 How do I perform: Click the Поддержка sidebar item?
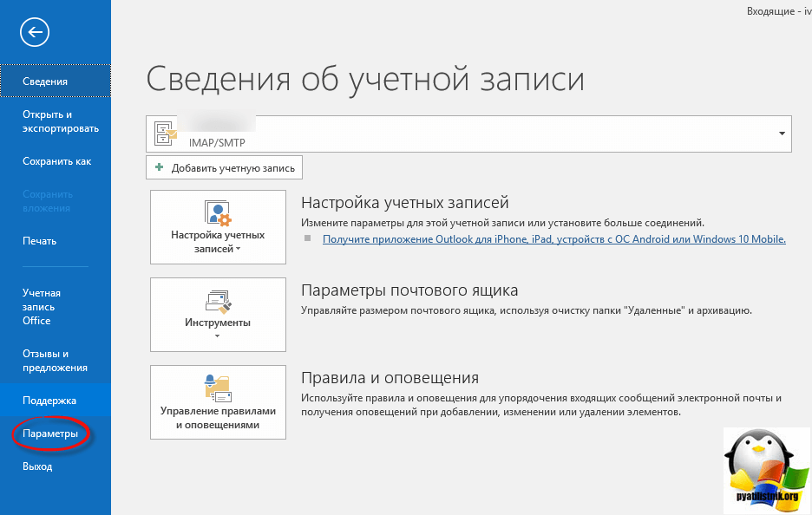tap(49, 401)
